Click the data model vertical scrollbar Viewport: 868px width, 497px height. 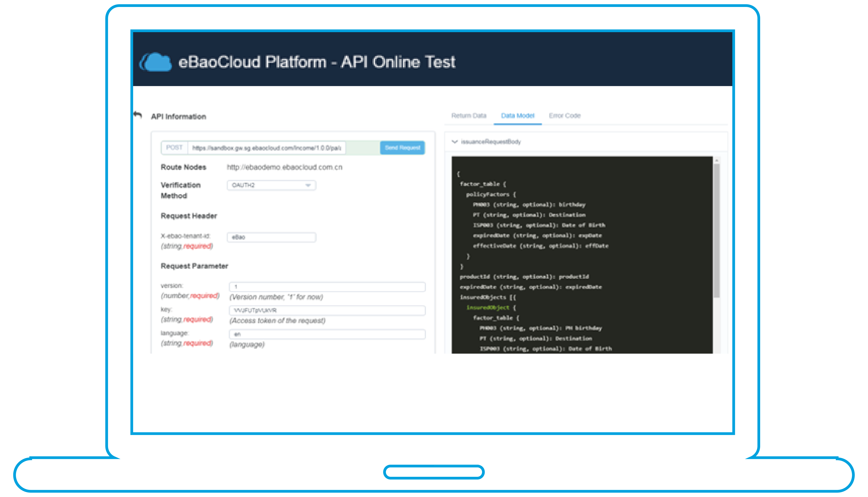[x=716, y=231]
